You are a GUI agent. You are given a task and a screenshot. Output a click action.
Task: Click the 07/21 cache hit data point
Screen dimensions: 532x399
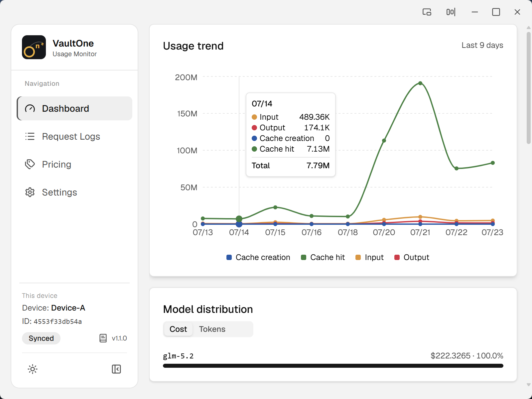coord(420,83)
